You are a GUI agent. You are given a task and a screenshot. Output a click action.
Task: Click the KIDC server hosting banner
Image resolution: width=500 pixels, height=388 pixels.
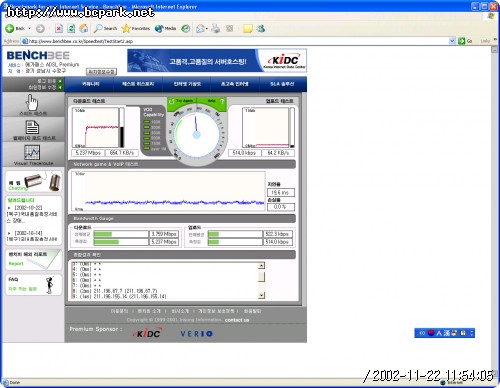[x=217, y=60]
